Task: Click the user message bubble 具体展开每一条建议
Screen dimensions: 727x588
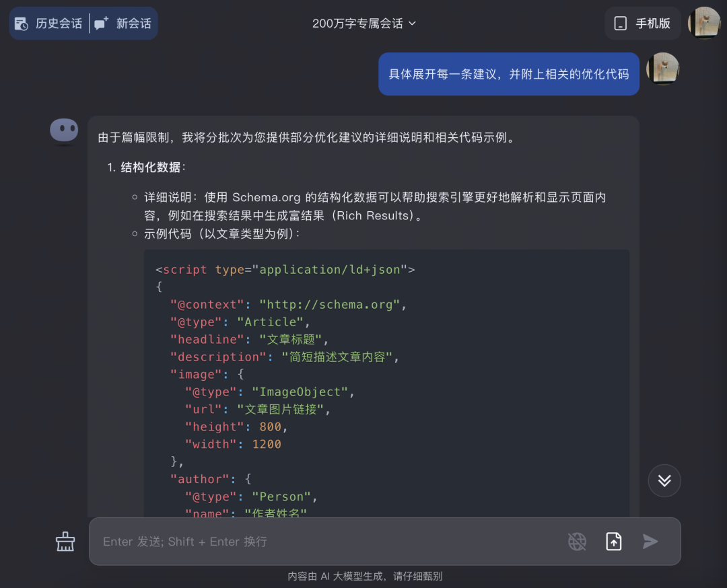Action: 509,74
